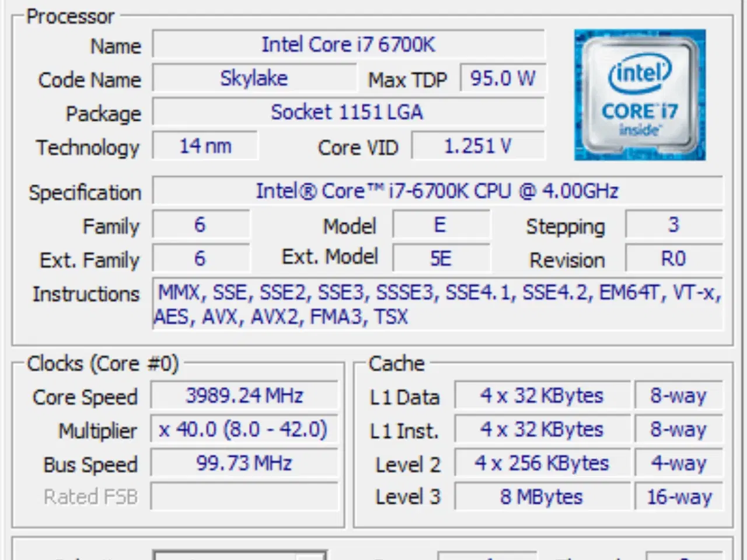Image resolution: width=747 pixels, height=560 pixels.
Task: Click the Technology value 14 nm
Action: click(x=205, y=146)
